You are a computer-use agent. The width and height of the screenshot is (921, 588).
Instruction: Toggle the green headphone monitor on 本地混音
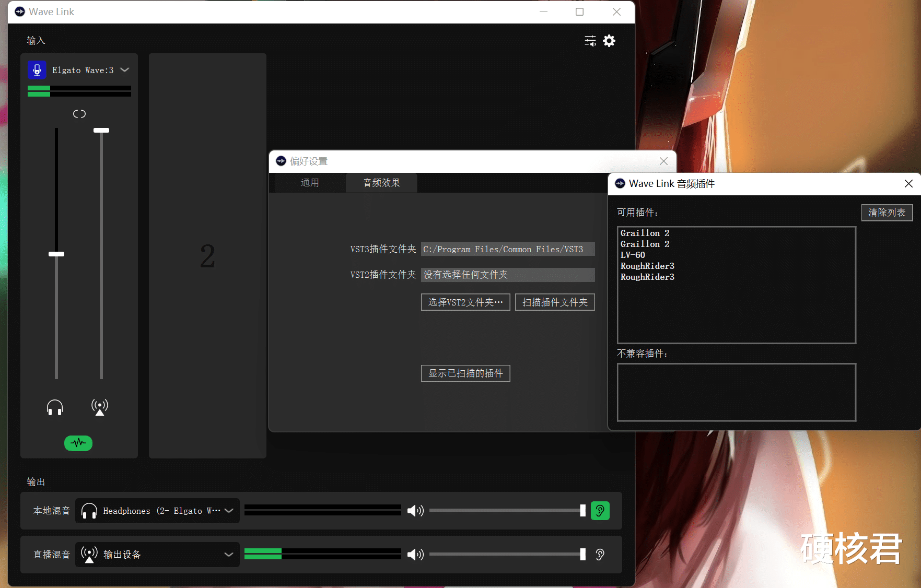point(600,511)
